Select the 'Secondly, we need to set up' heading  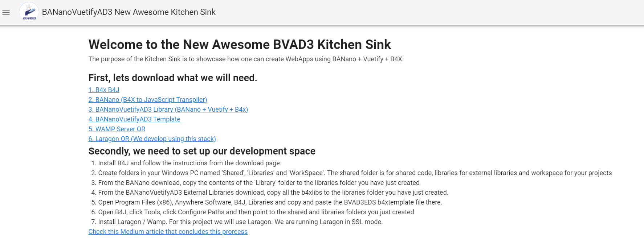point(202,151)
